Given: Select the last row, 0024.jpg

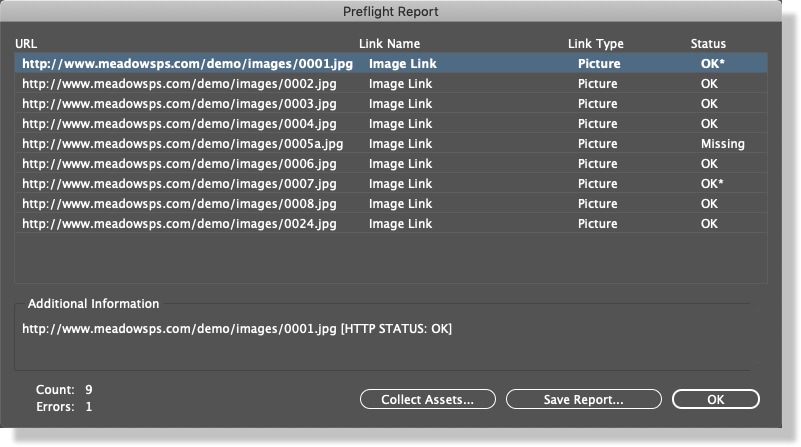Looking at the screenshot, I should [x=180, y=224].
